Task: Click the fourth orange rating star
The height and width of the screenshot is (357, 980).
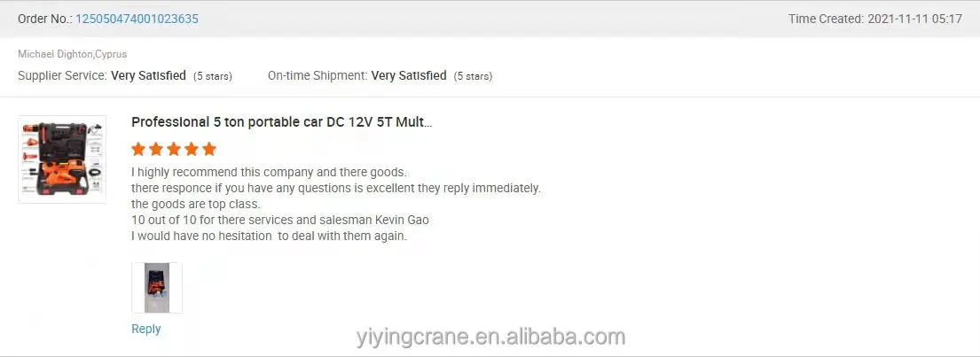Action: tap(192, 149)
